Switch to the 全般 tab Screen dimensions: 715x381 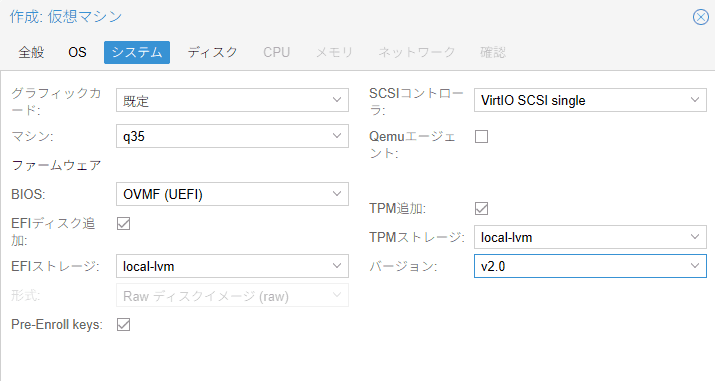pyautogui.click(x=31, y=52)
